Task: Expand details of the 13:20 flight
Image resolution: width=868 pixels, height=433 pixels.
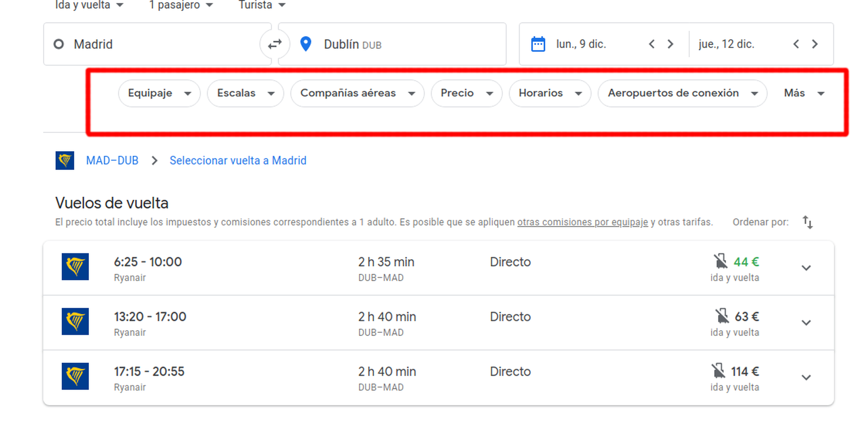Action: pyautogui.click(x=806, y=323)
